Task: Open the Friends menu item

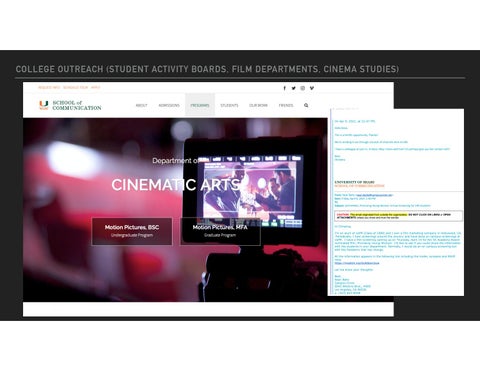Action: pos(286,105)
